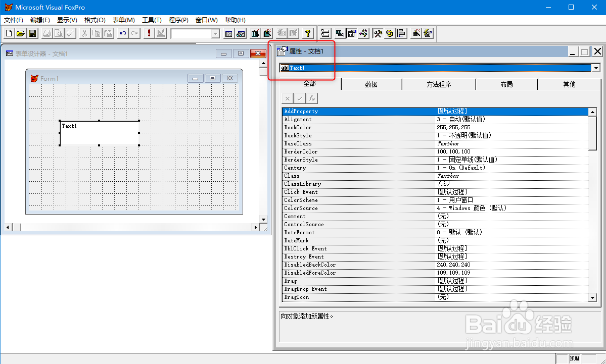The image size is (606, 364).
Task: Open the 编辑(E) menu
Action: [x=40, y=20]
